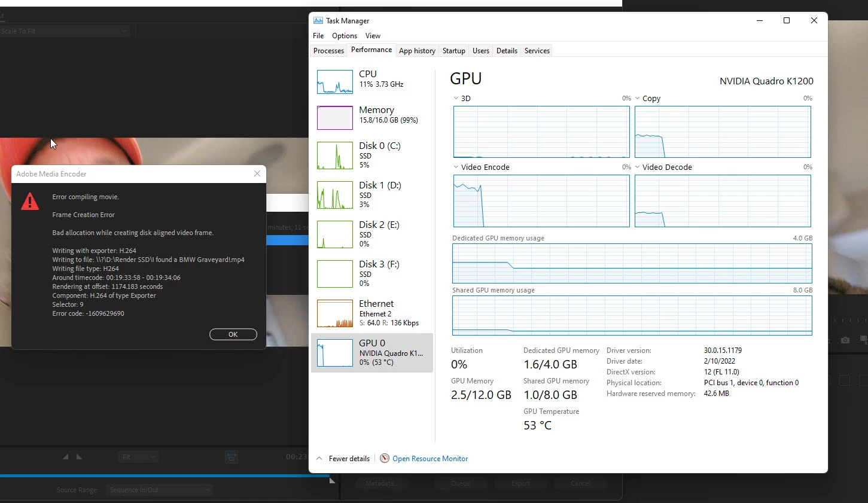868x503 pixels.
Task: Click the Driver version value 30.0.15.1179
Action: 723,350
